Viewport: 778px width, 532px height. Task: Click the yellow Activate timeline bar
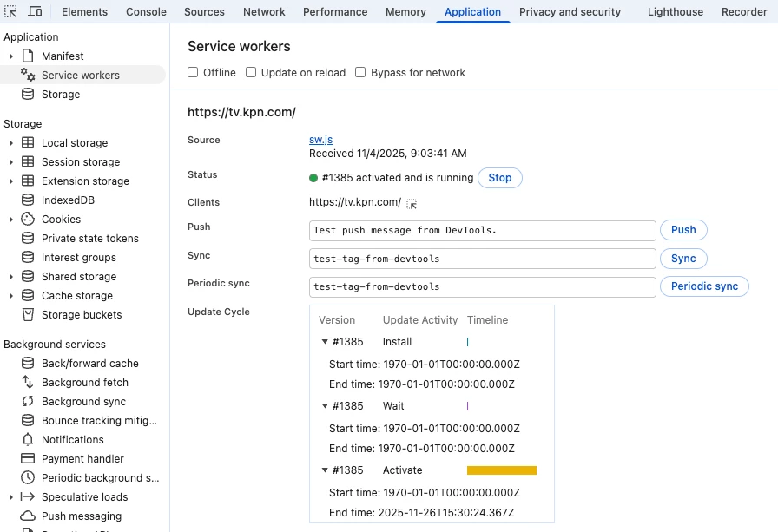(502, 470)
